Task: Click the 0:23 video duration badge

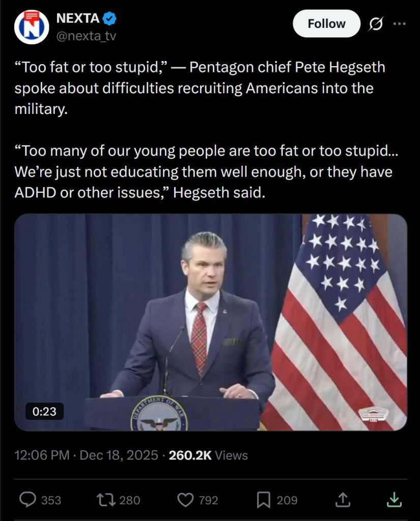Action: pos(45,411)
